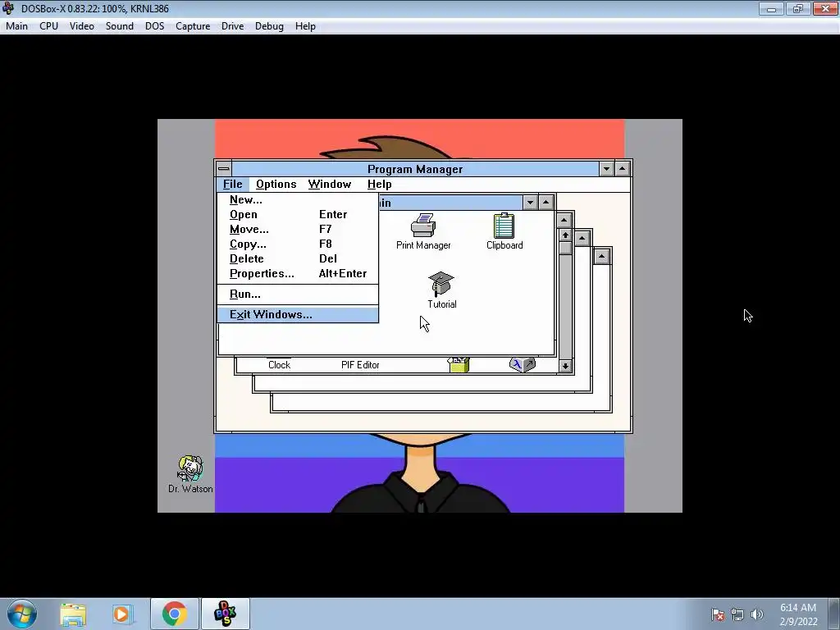Launch Windows Media Player from the taskbar

pyautogui.click(x=121, y=614)
